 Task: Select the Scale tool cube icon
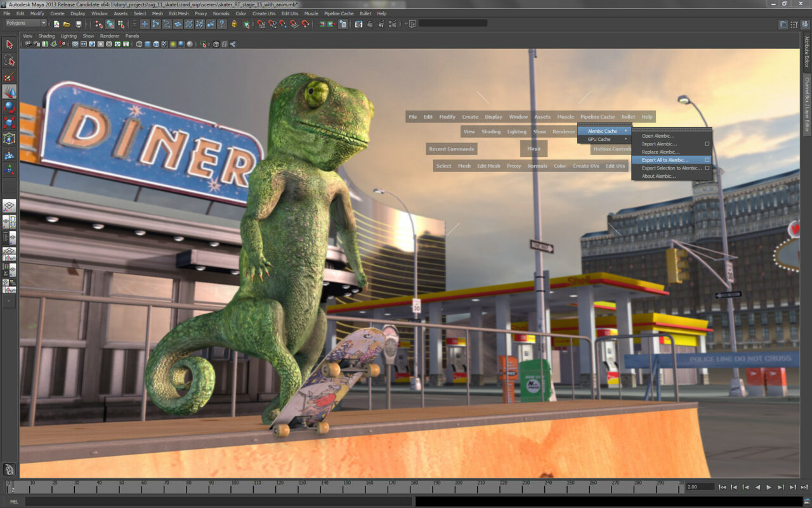[x=9, y=123]
